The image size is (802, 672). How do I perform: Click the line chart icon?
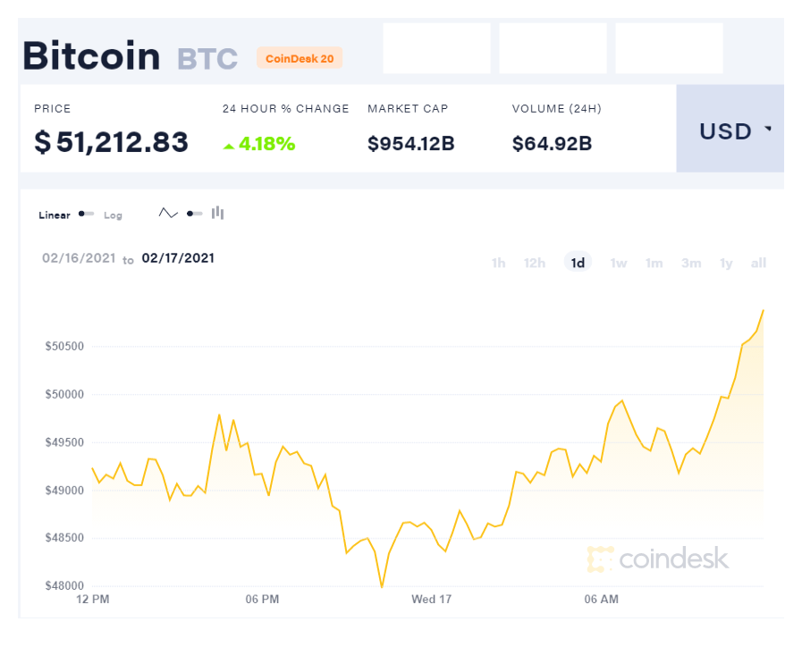pyautogui.click(x=168, y=214)
